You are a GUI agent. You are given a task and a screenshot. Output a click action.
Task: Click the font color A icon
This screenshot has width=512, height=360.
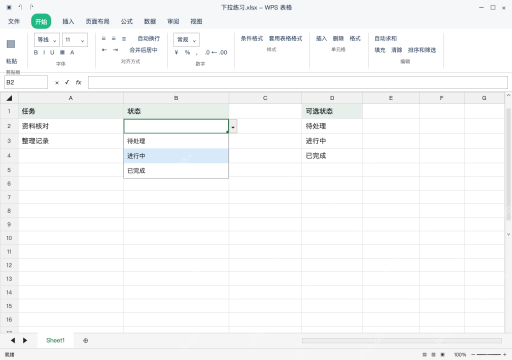pos(72,52)
